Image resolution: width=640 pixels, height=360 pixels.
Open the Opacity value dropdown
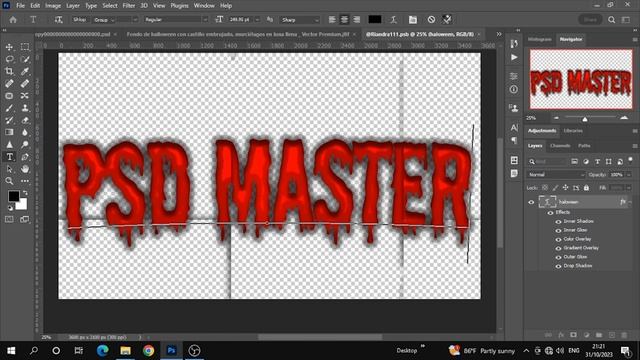[x=629, y=175]
